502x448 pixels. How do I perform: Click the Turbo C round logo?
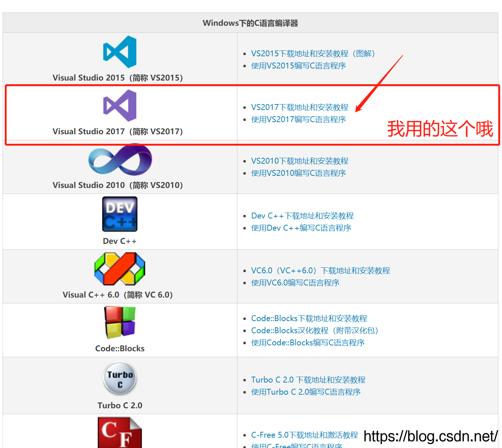(120, 378)
